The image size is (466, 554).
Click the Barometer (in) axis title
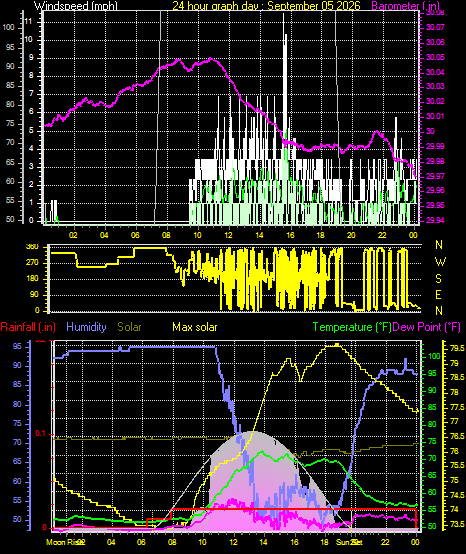406,6
